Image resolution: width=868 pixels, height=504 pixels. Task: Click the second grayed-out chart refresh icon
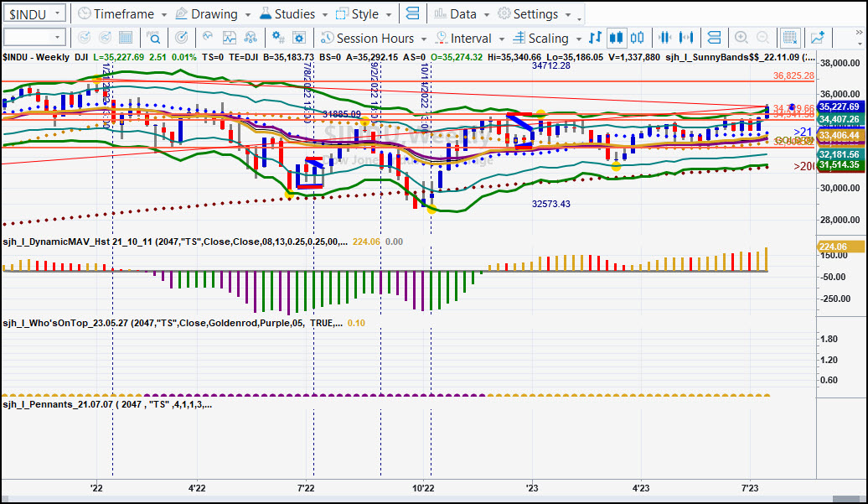[x=106, y=38]
